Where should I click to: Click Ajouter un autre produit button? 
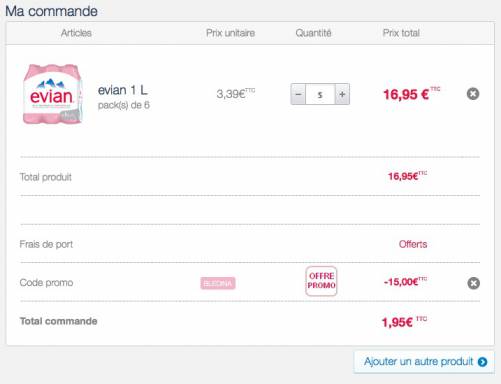[x=424, y=362]
